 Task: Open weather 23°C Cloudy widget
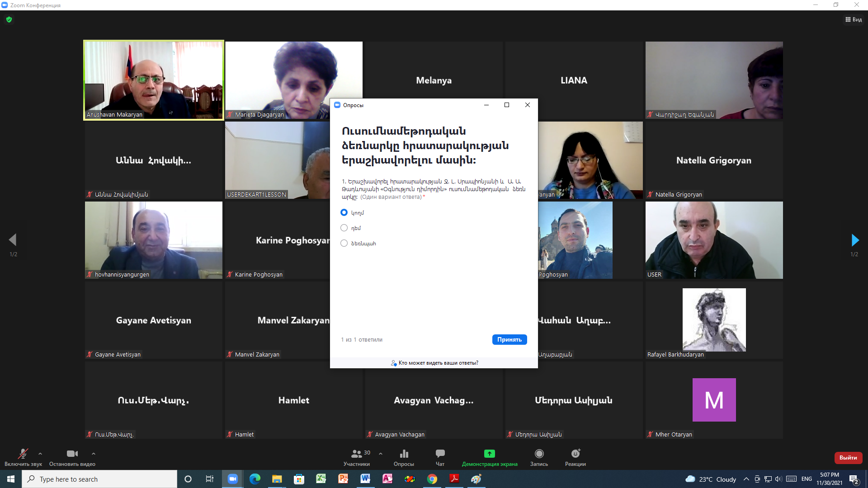(711, 479)
